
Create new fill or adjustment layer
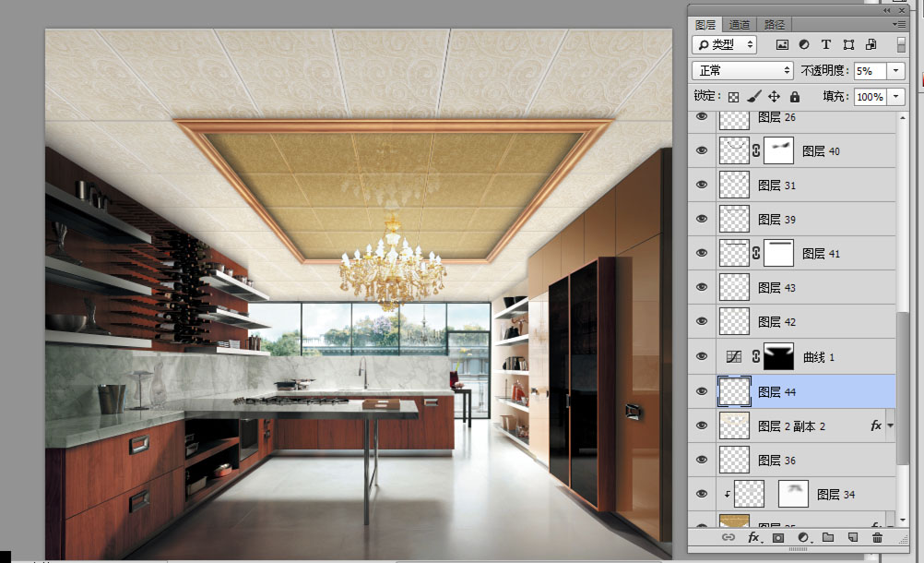pyautogui.click(x=803, y=538)
